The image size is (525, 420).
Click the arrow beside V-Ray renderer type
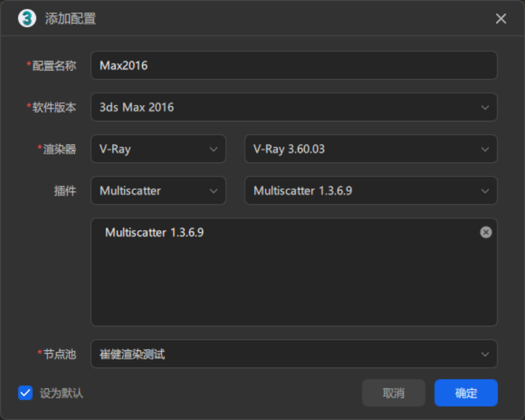point(213,149)
